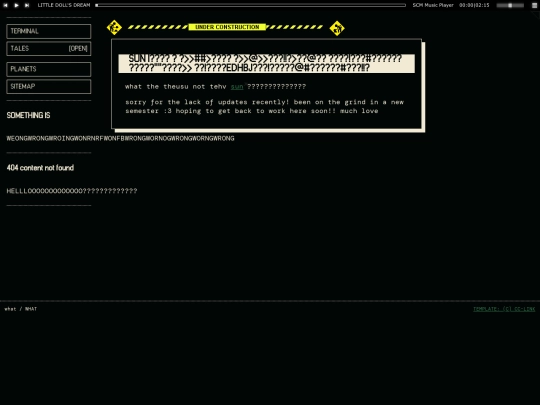Image resolution: width=540 pixels, height=405 pixels.
Task: Click the 'HELLLOOOOOOOOOOOOO?????????????' text
Action: [72, 191]
